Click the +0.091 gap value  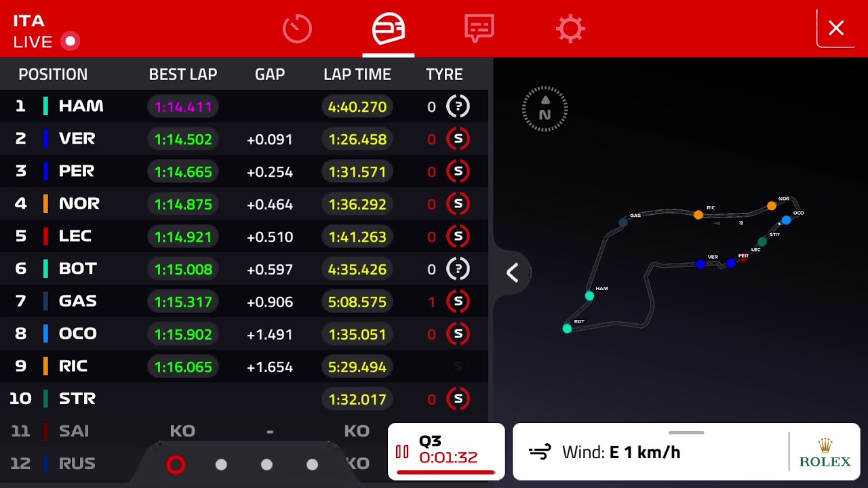click(x=270, y=140)
